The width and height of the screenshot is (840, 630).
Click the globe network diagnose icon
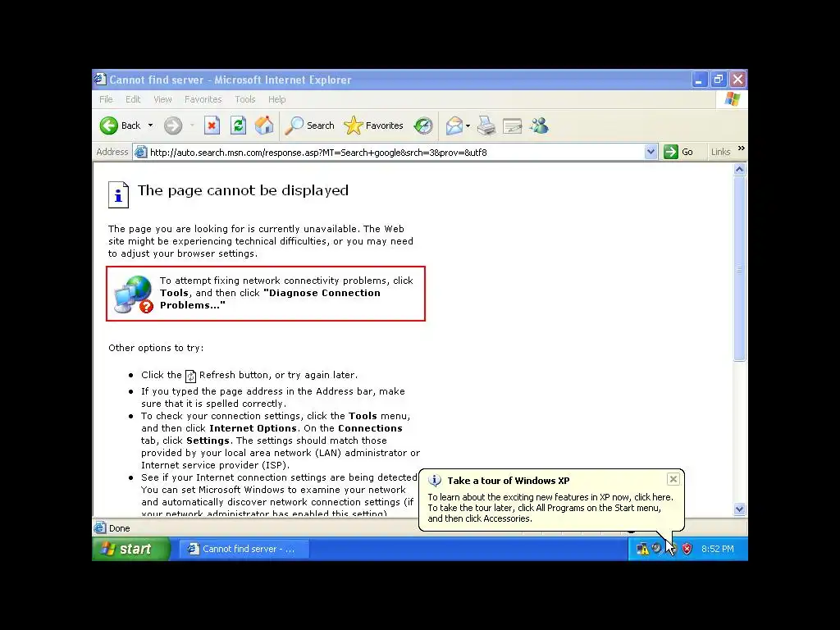click(x=133, y=294)
